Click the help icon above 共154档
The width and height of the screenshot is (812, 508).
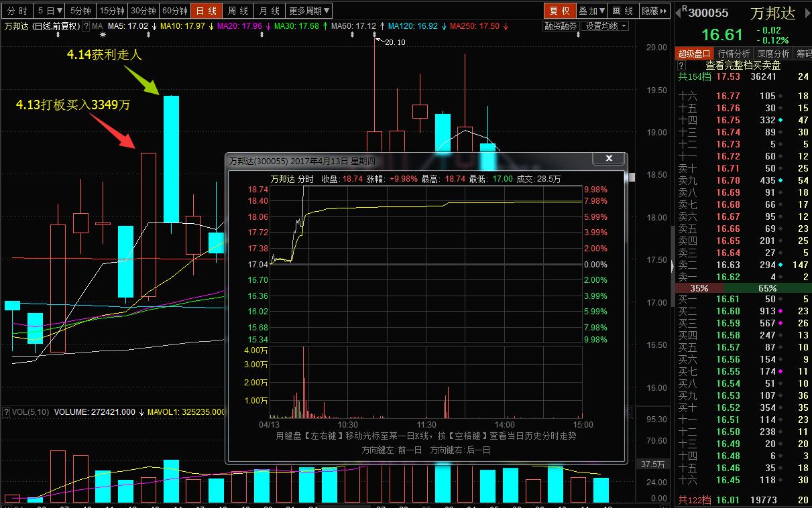pos(682,66)
